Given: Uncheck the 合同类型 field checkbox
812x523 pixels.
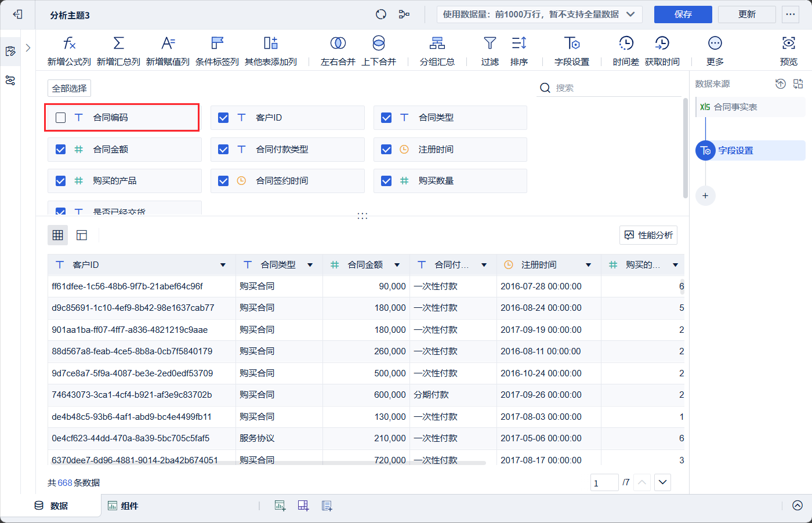Looking at the screenshot, I should coord(386,118).
